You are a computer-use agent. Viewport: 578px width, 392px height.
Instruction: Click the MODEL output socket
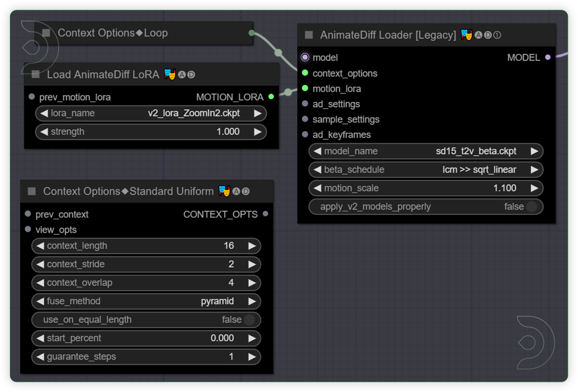(x=548, y=57)
